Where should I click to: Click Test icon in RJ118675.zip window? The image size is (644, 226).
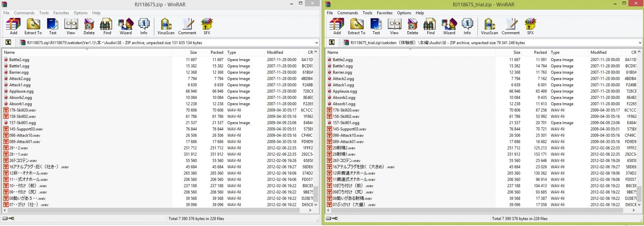pos(53,26)
